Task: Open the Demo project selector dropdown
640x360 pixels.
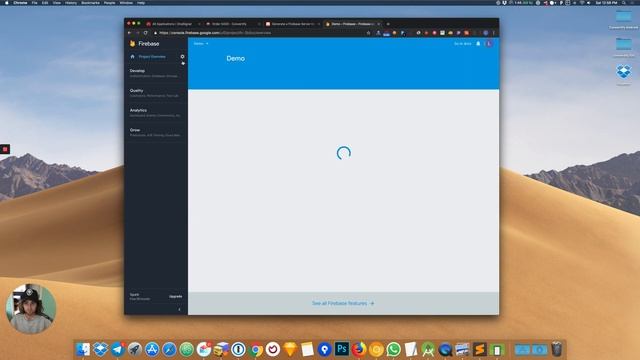Action: click(201, 43)
